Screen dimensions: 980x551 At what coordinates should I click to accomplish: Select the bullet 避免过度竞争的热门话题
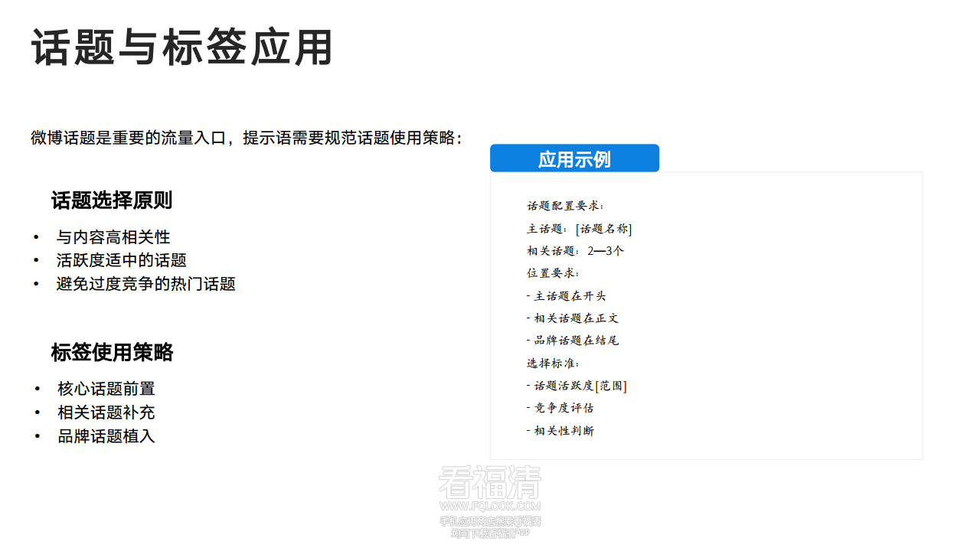pos(145,284)
